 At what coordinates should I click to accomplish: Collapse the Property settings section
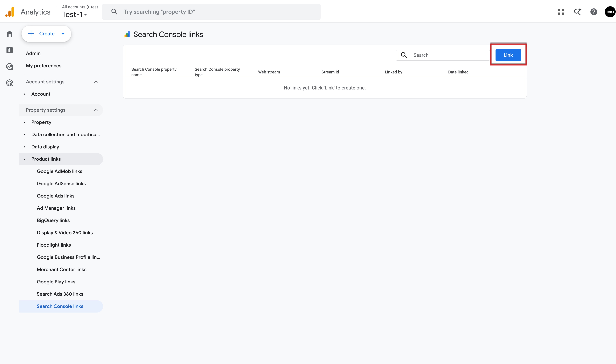96,110
